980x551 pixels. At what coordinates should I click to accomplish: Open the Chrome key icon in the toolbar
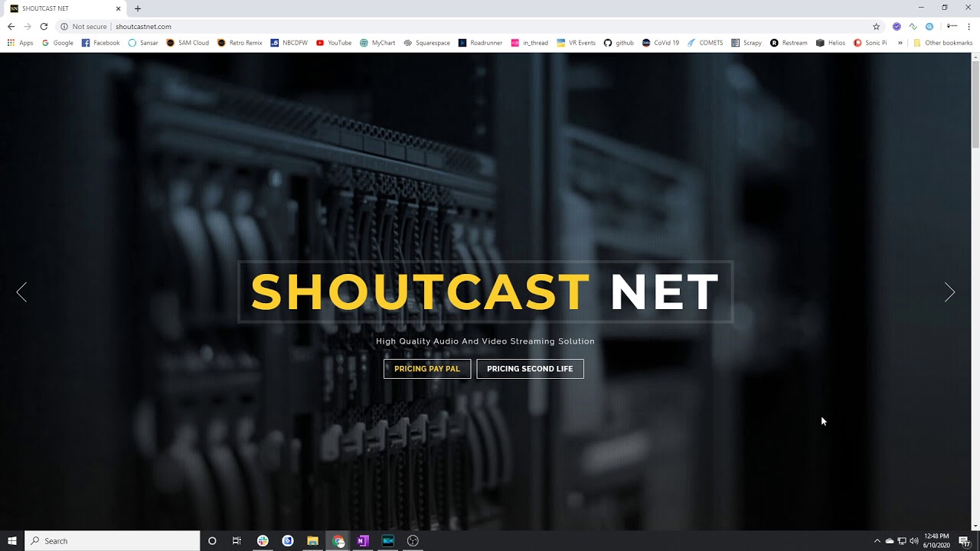pyautogui.click(x=952, y=26)
